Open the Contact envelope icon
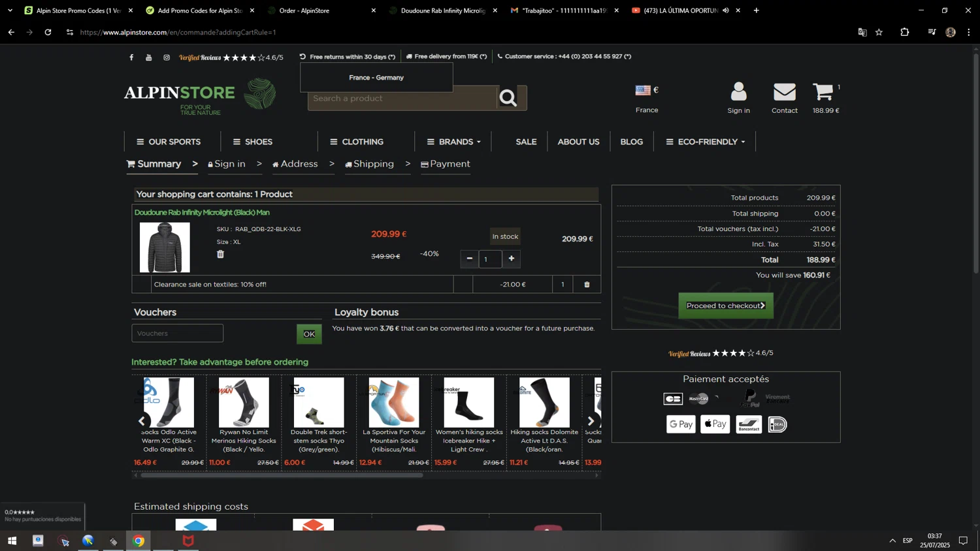980x551 pixels. click(785, 92)
